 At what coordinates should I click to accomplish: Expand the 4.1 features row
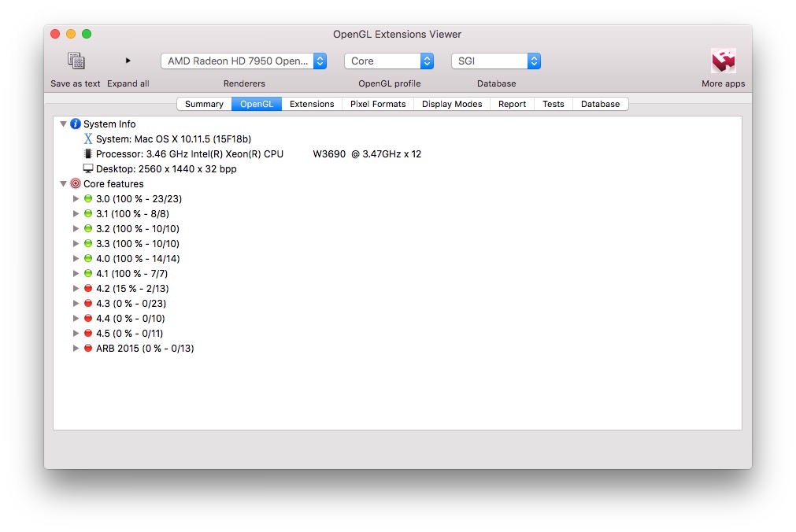click(x=76, y=274)
